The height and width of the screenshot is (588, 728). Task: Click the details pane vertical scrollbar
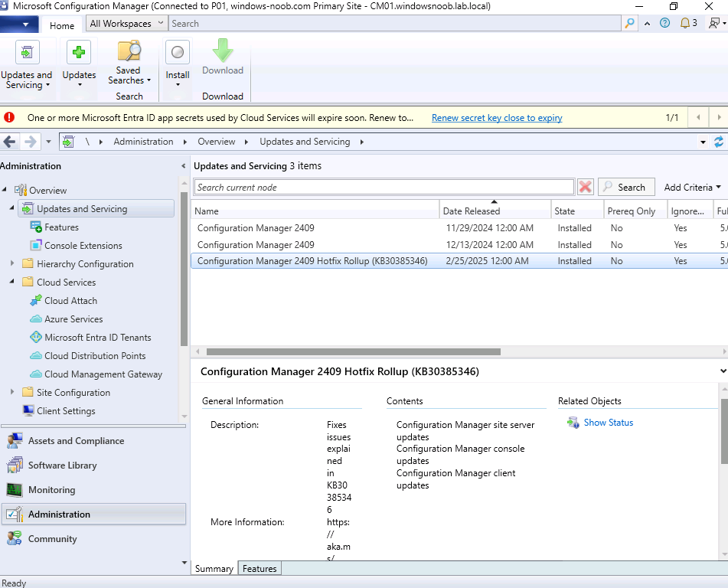click(724, 430)
